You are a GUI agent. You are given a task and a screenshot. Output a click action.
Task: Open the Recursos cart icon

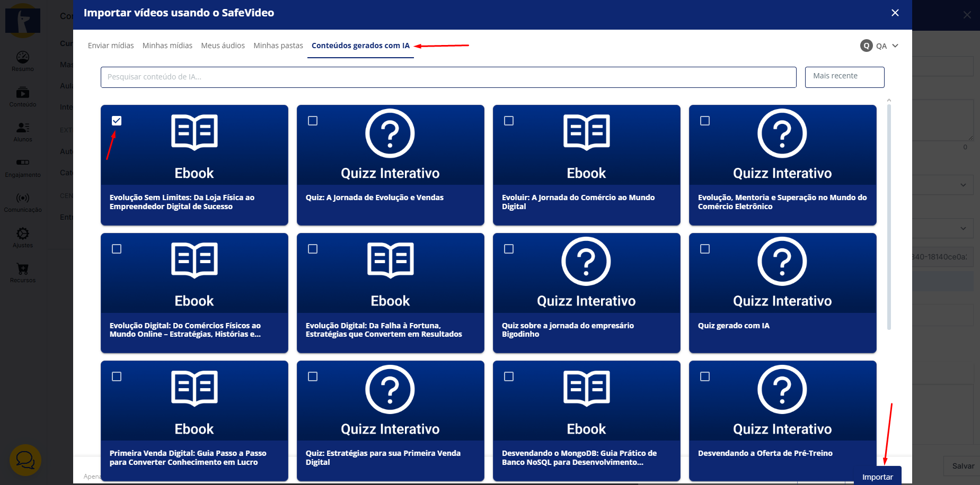coord(23,269)
